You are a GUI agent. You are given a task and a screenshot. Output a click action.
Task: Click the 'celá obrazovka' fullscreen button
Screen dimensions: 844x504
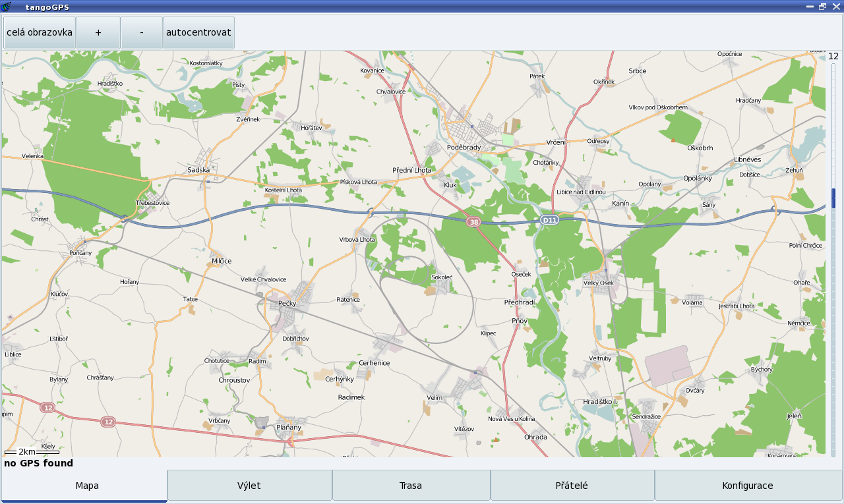[40, 32]
